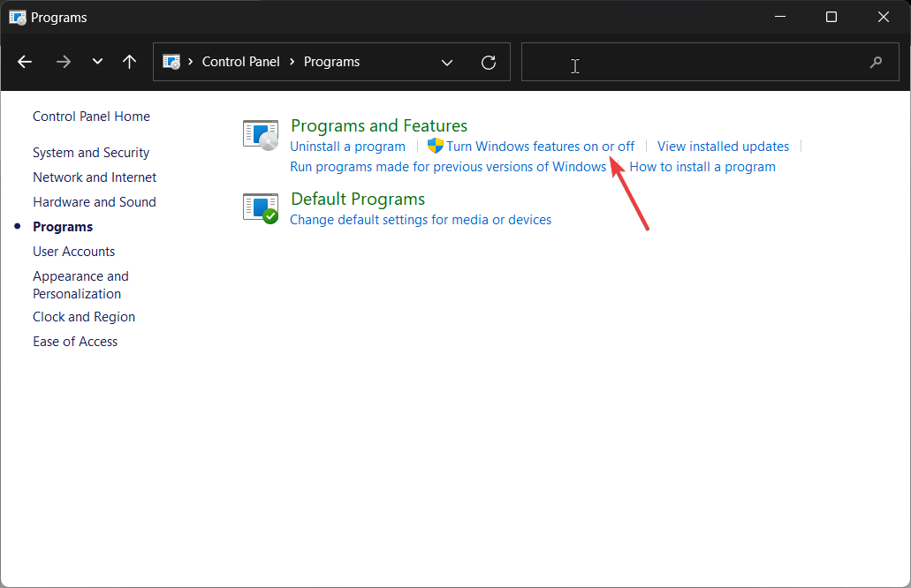Open the recent pages dropdown chevron
Screen dimensions: 911x588
tap(96, 62)
